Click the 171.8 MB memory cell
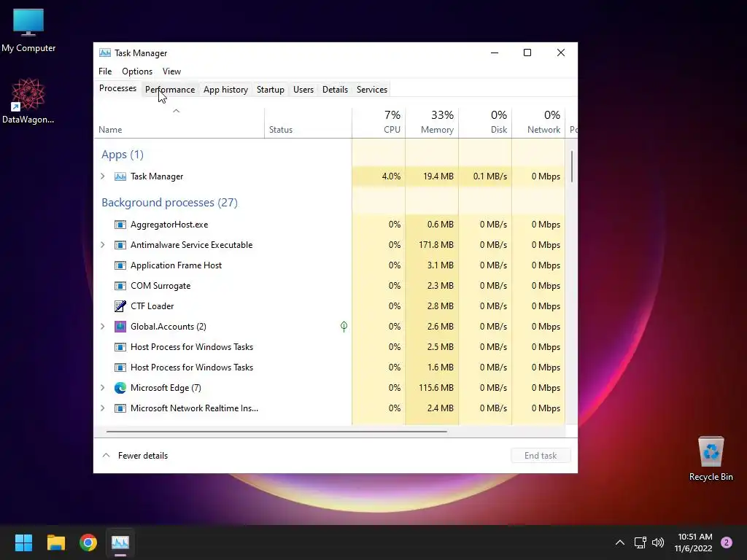Screen dimensions: 747x560 click(x=432, y=245)
